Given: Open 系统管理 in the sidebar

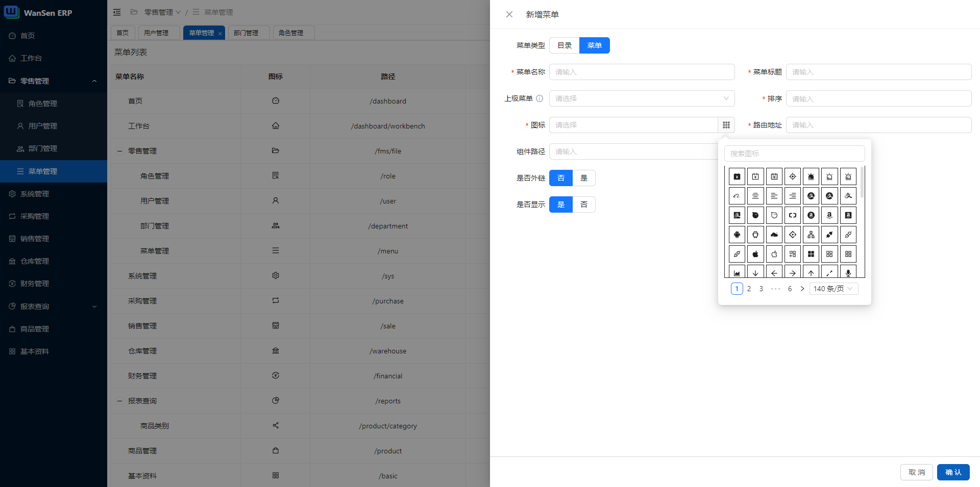Looking at the screenshot, I should click(x=35, y=194).
